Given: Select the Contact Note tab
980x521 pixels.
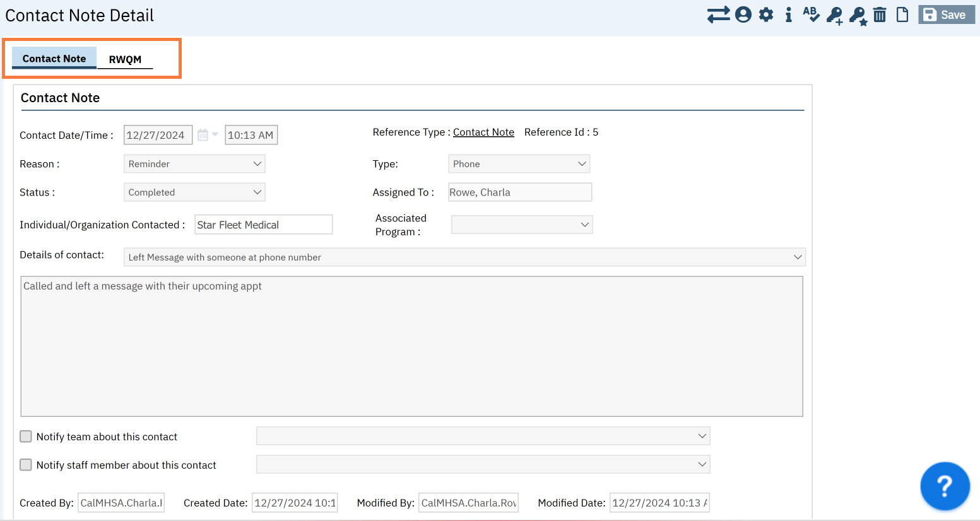Looking at the screenshot, I should (x=54, y=58).
